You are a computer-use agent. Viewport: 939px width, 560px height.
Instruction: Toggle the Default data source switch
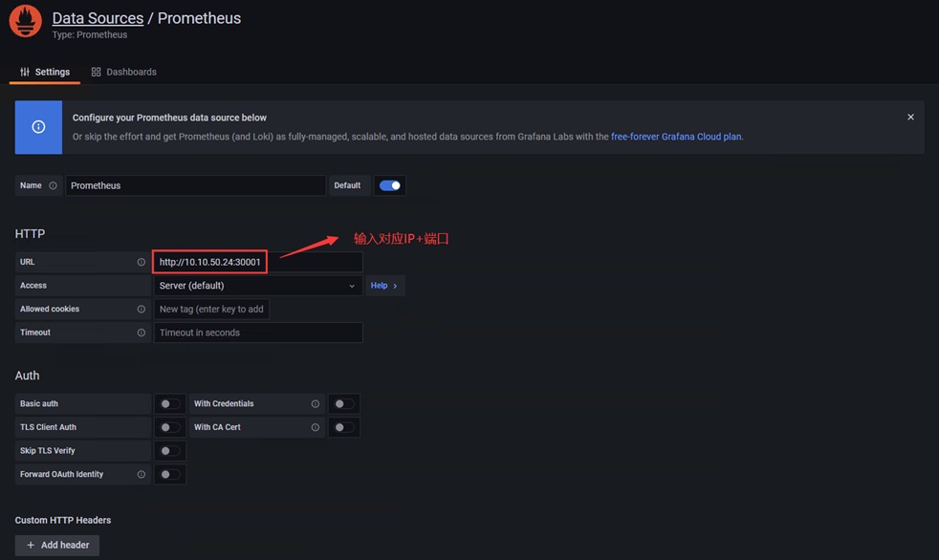point(390,185)
